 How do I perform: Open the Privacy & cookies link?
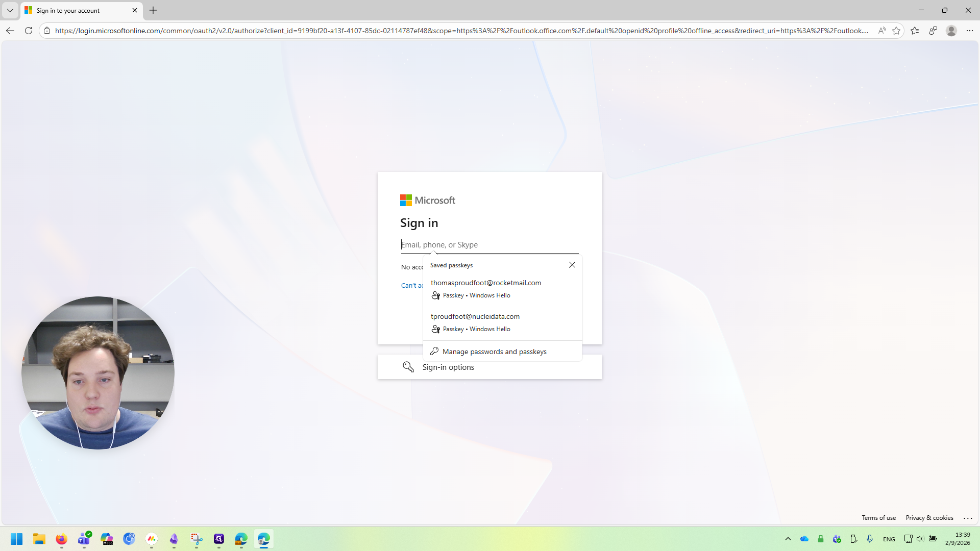coord(929,518)
